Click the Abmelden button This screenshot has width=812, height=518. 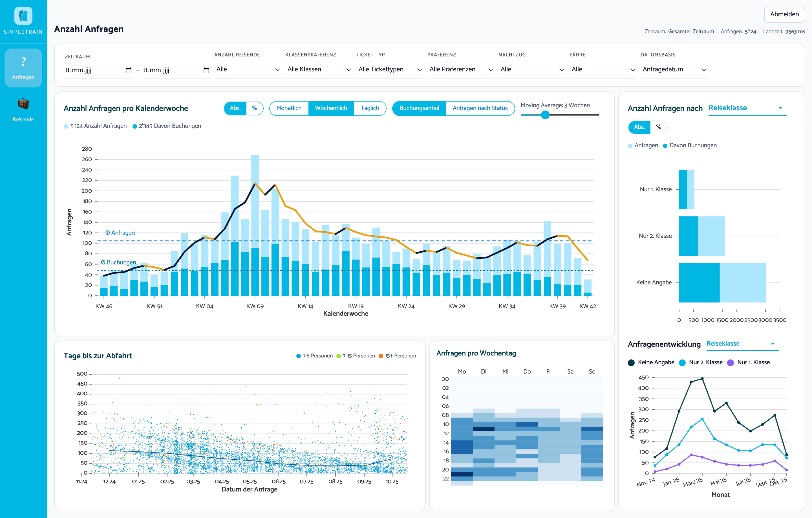784,14
